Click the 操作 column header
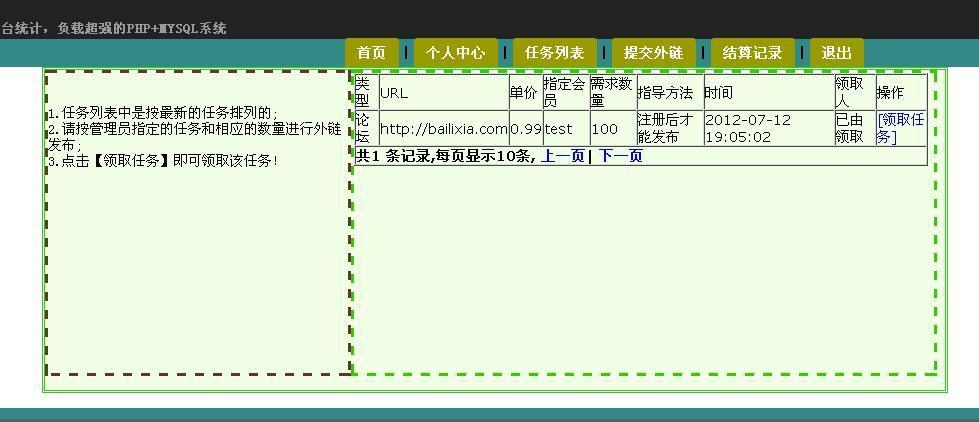This screenshot has height=422, width=979. click(x=890, y=93)
